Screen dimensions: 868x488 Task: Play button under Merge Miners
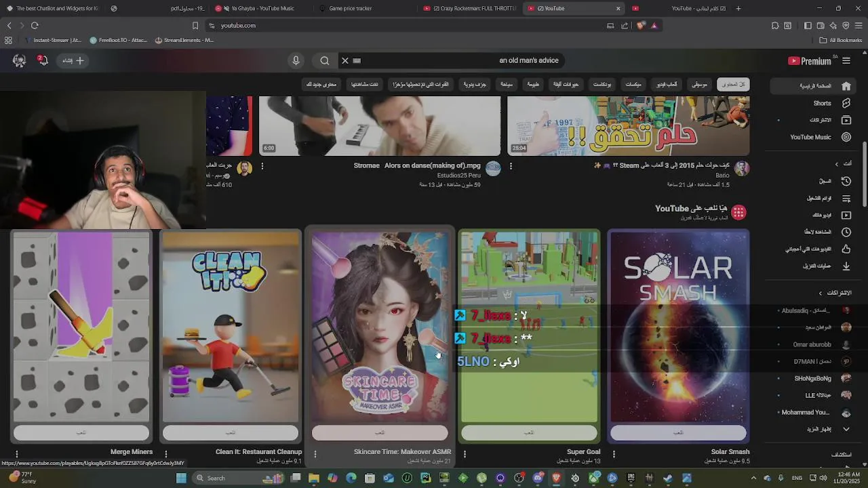click(x=81, y=432)
